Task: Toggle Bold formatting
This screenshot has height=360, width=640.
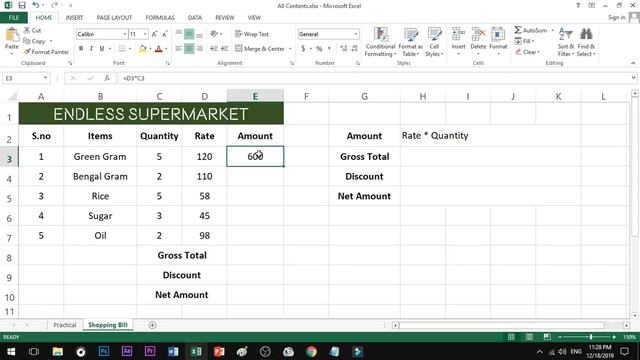Action: pos(81,49)
